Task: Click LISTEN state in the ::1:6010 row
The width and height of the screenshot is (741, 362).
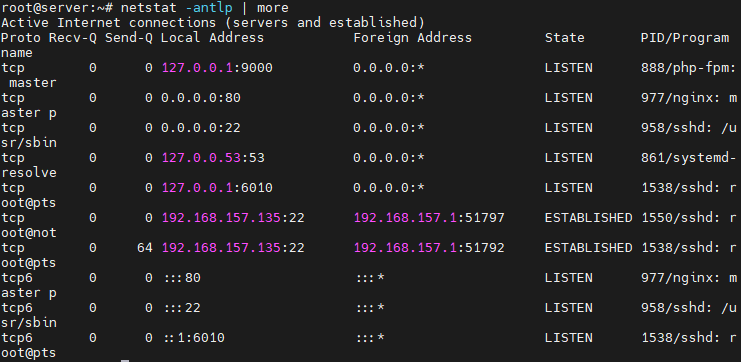Action: (569, 338)
